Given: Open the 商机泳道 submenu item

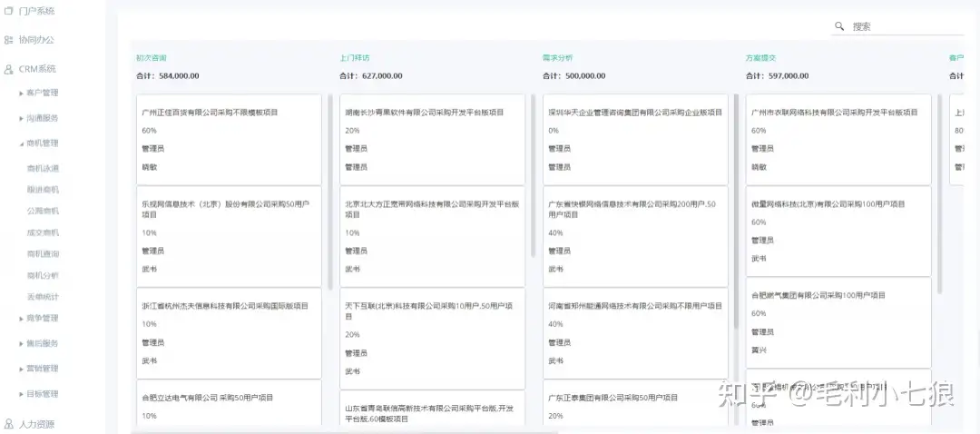Looking at the screenshot, I should click(44, 168).
